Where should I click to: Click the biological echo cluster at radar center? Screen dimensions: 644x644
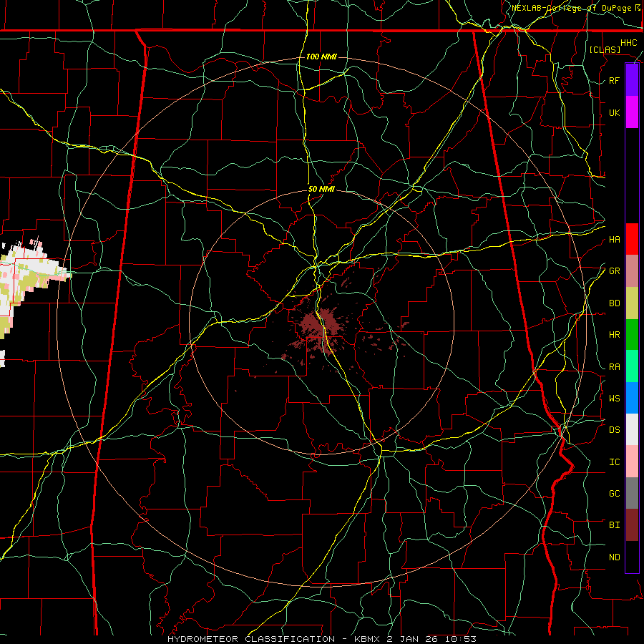coord(323,328)
